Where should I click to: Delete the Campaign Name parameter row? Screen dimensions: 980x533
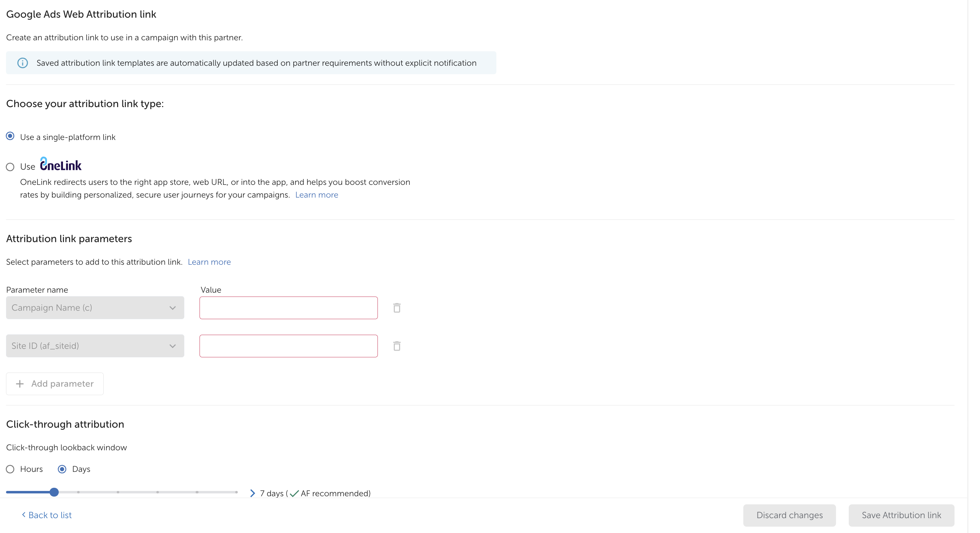(397, 307)
